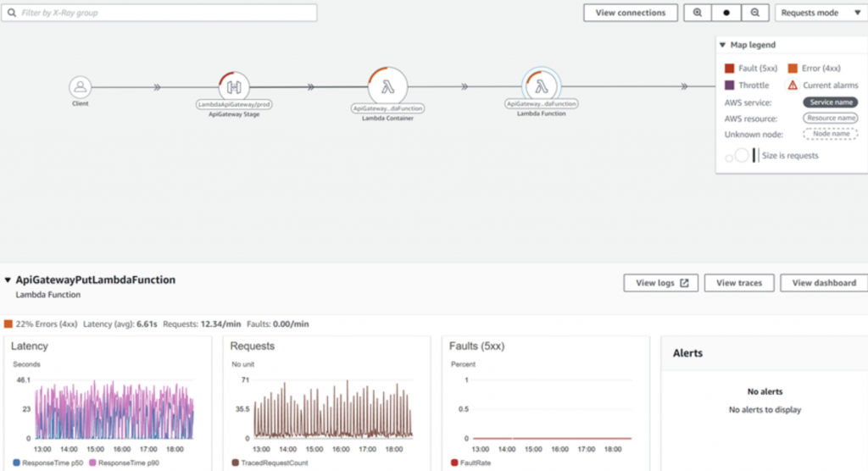Image resolution: width=868 pixels, height=471 pixels.
Task: Click the Faults (5xx) chart plot
Action: [552, 409]
